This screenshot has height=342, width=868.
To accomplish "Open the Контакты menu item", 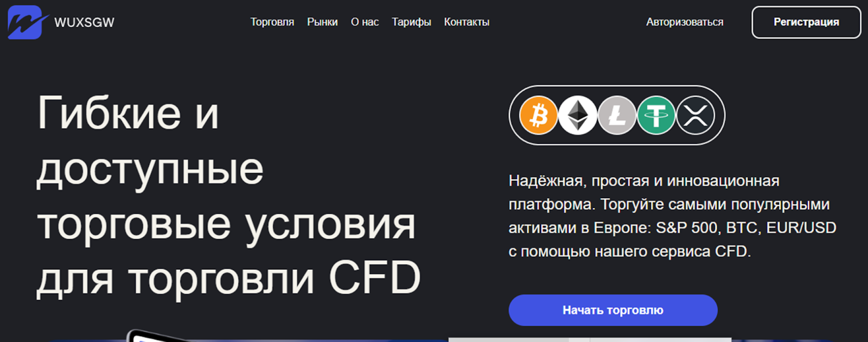I will pos(467,22).
